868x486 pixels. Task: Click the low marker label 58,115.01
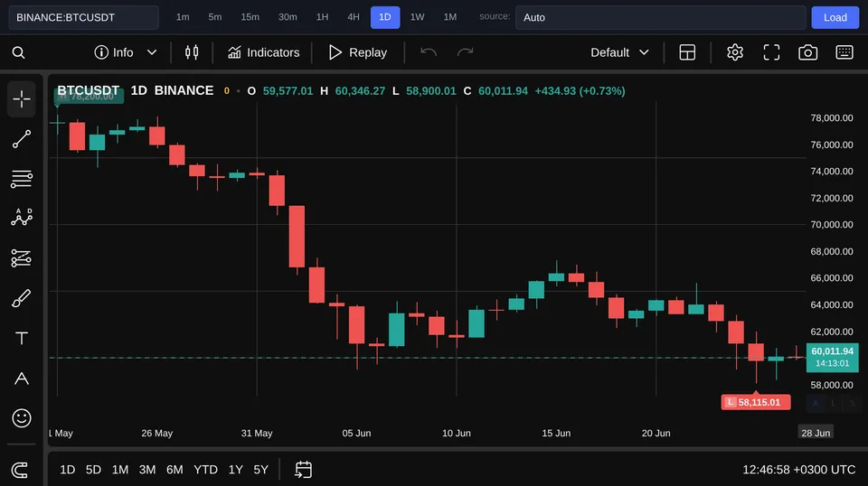[x=756, y=402]
